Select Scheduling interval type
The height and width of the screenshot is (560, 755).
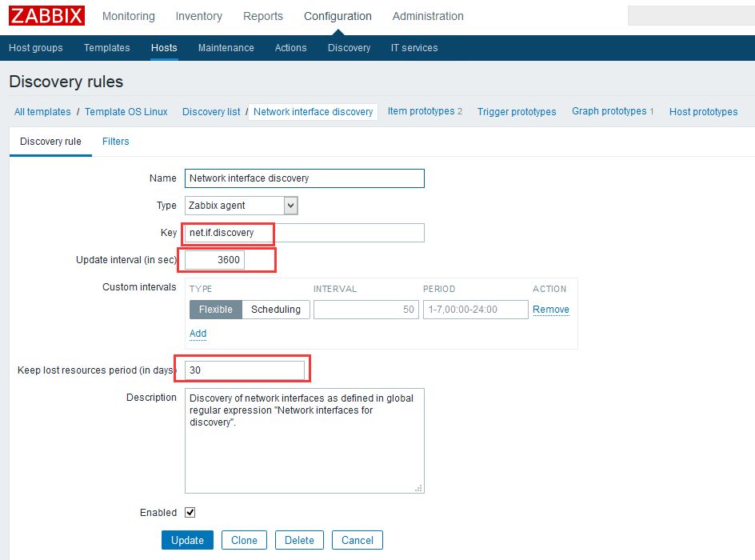click(x=275, y=310)
